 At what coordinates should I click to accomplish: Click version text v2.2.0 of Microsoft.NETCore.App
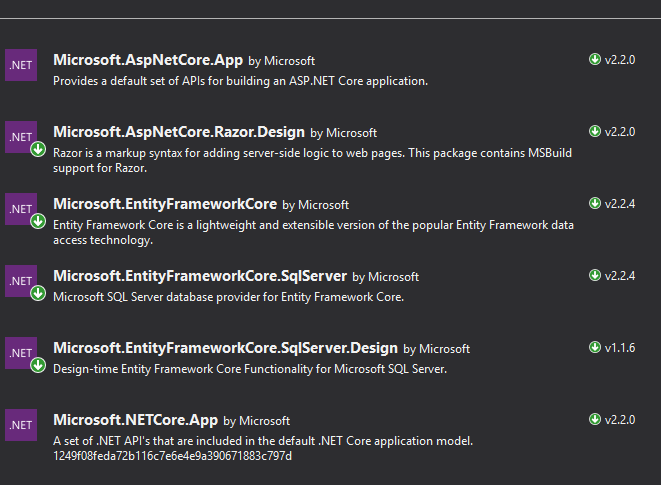pyautogui.click(x=620, y=420)
